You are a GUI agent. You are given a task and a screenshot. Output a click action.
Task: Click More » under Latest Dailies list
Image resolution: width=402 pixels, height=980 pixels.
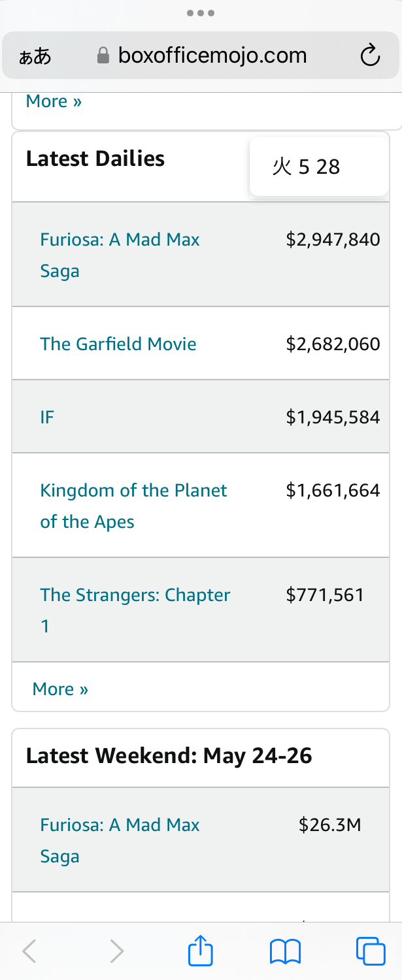coord(60,689)
